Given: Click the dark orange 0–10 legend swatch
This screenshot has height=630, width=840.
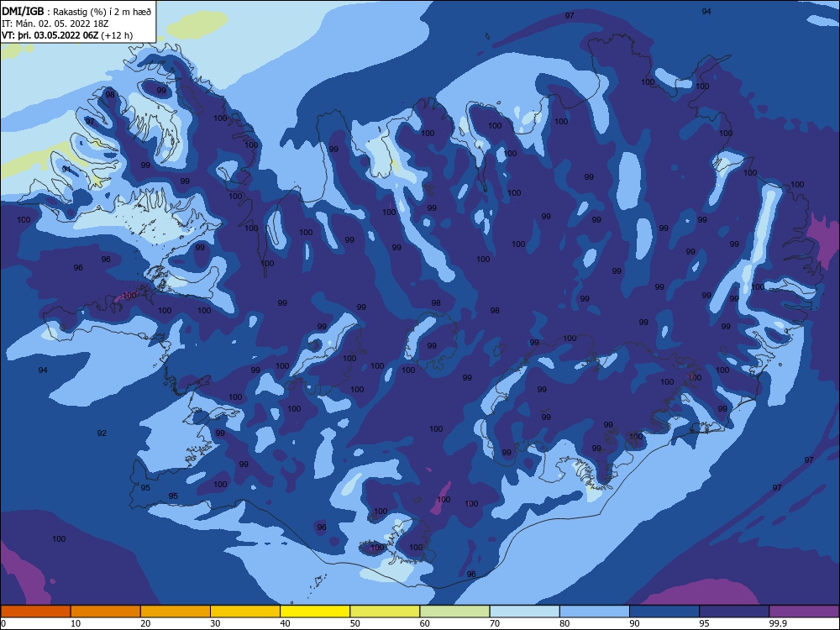Looking at the screenshot, I should [x=35, y=612].
